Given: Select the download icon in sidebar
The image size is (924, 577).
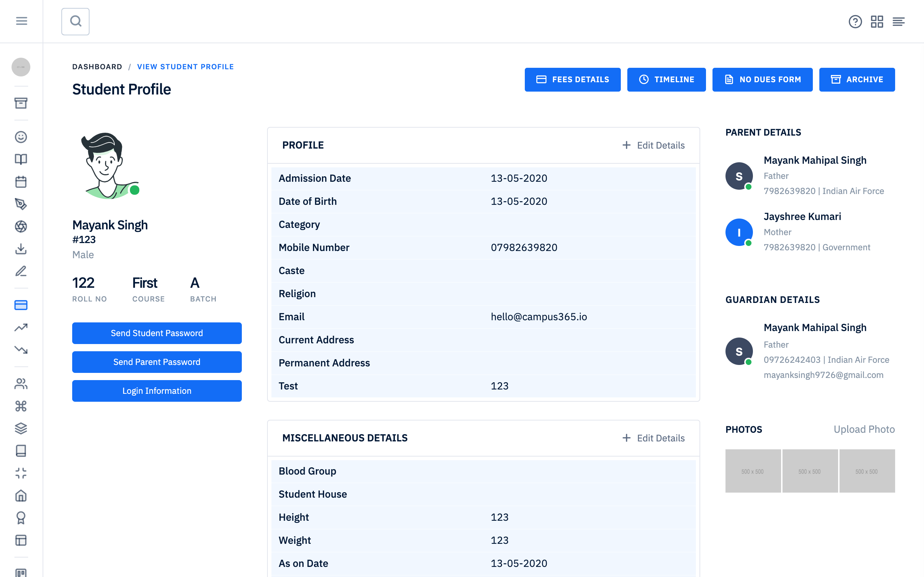Looking at the screenshot, I should coord(21,249).
